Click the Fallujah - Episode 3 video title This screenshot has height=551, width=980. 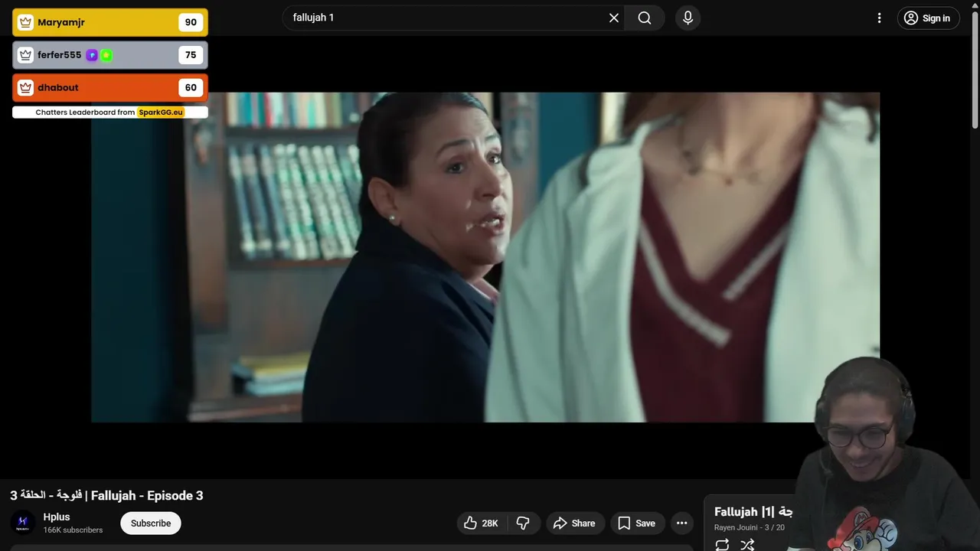point(106,496)
